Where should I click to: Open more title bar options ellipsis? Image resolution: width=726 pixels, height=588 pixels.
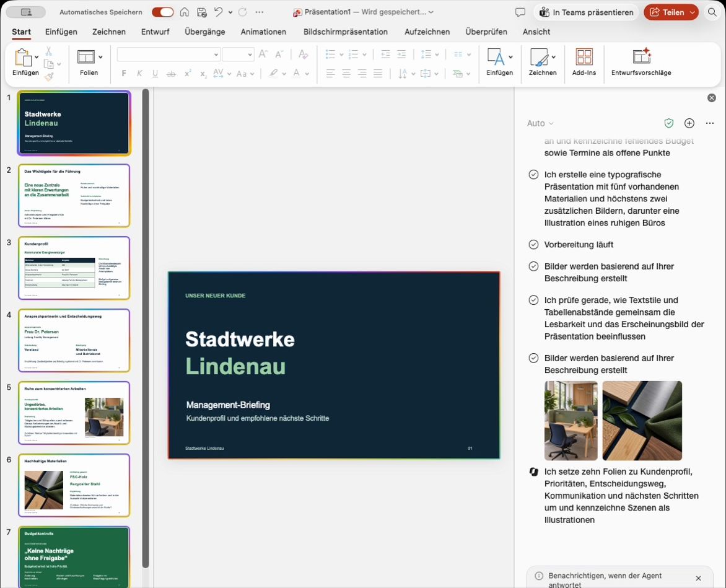[260, 12]
